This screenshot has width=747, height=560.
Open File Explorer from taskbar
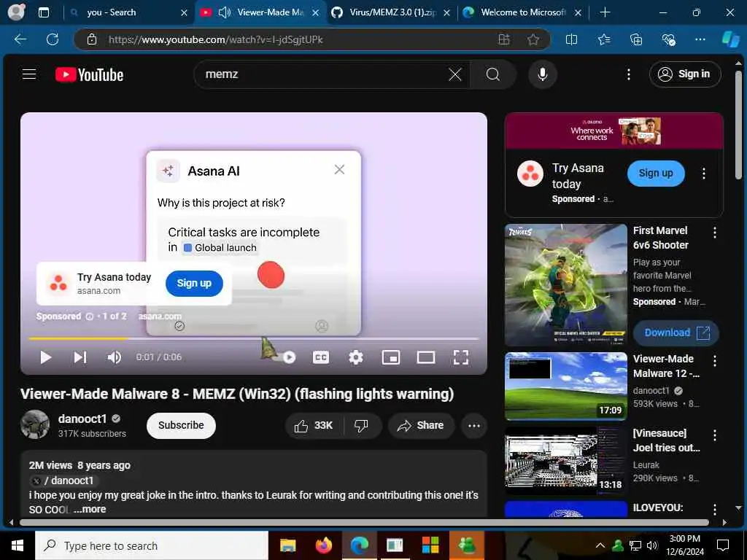[x=287, y=545]
